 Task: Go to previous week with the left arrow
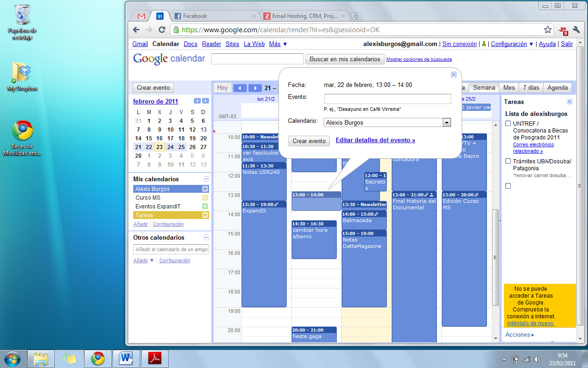[240, 88]
